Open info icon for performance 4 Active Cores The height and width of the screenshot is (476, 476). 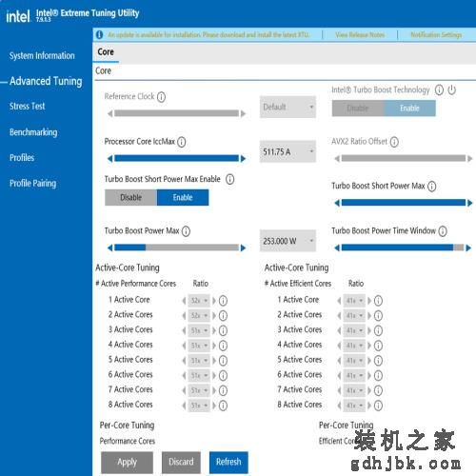pyautogui.click(x=223, y=346)
